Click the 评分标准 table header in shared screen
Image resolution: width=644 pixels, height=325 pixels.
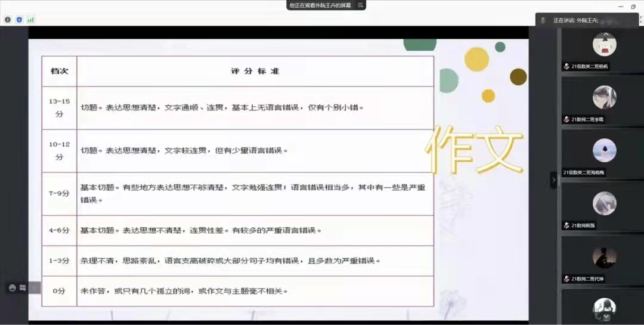[255, 71]
